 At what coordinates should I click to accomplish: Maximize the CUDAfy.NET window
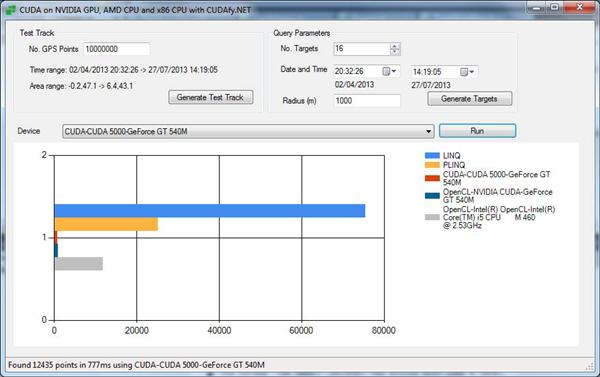554,7
